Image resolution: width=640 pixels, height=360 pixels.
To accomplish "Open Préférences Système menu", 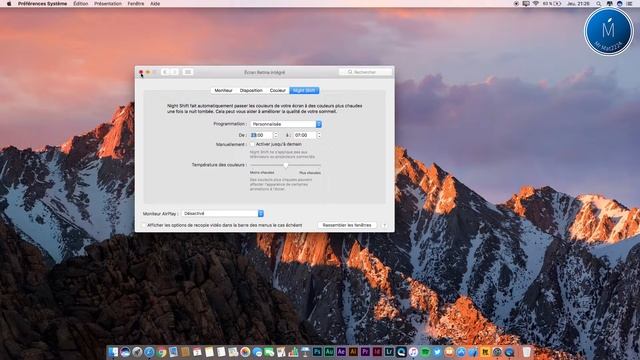I will [x=42, y=3].
